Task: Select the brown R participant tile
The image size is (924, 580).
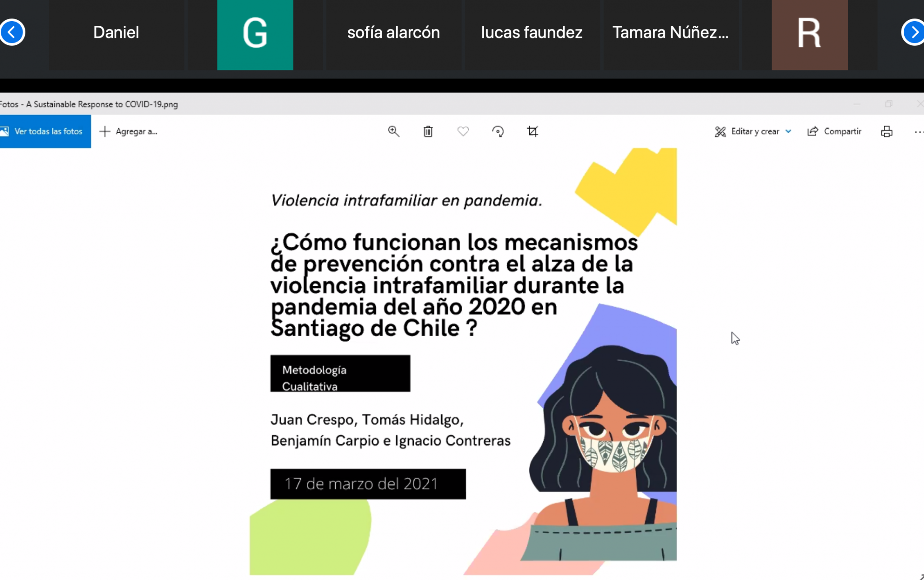Action: (809, 35)
